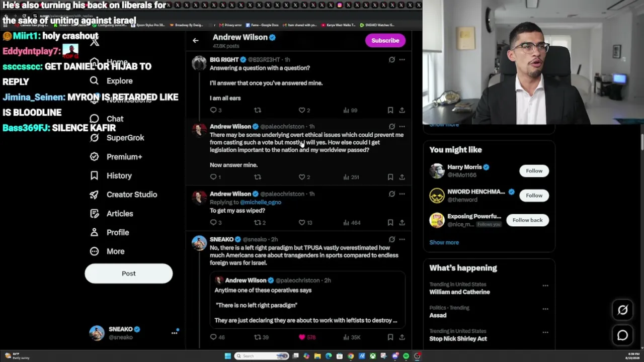Ask Grok about SNEAKO's tweet
Screen dimensions: 644x362
click(x=392, y=239)
